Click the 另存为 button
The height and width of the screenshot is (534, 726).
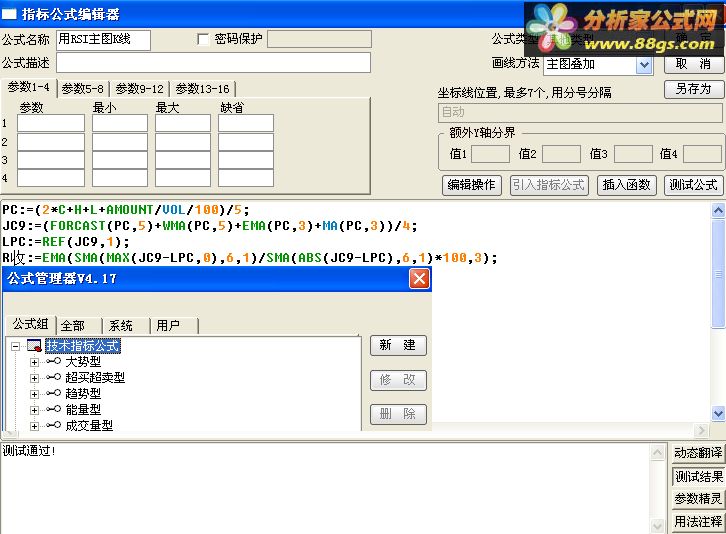pos(693,89)
